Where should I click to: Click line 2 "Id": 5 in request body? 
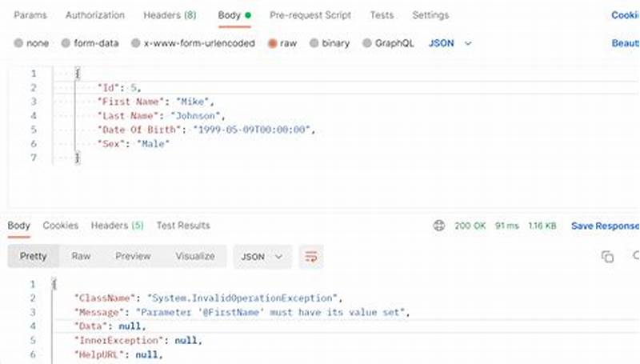tap(119, 88)
